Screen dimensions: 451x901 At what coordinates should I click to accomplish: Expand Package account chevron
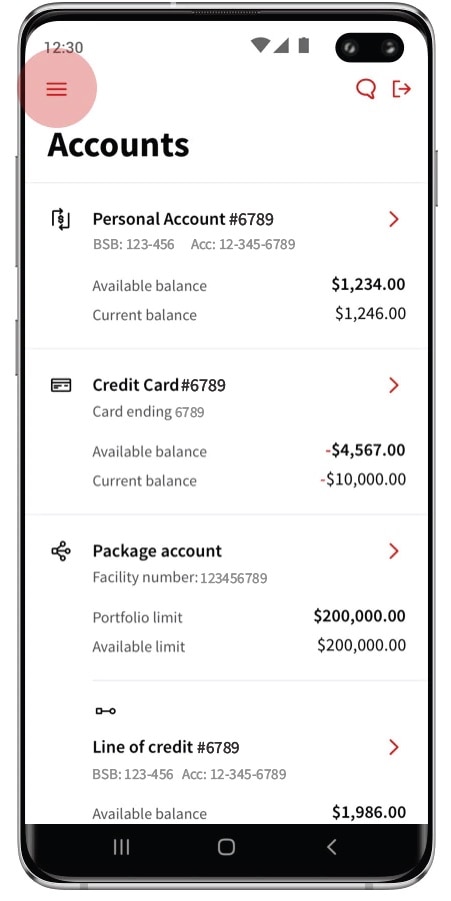[394, 551]
